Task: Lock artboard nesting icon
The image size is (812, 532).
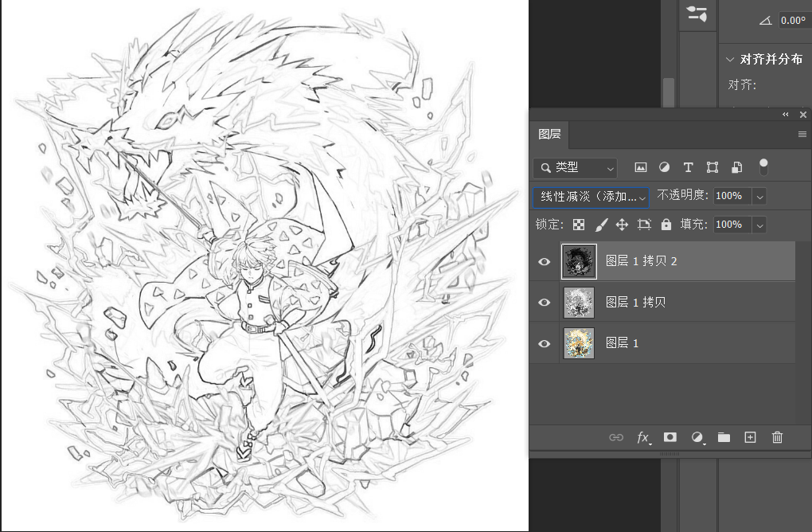Action: pyautogui.click(x=644, y=225)
